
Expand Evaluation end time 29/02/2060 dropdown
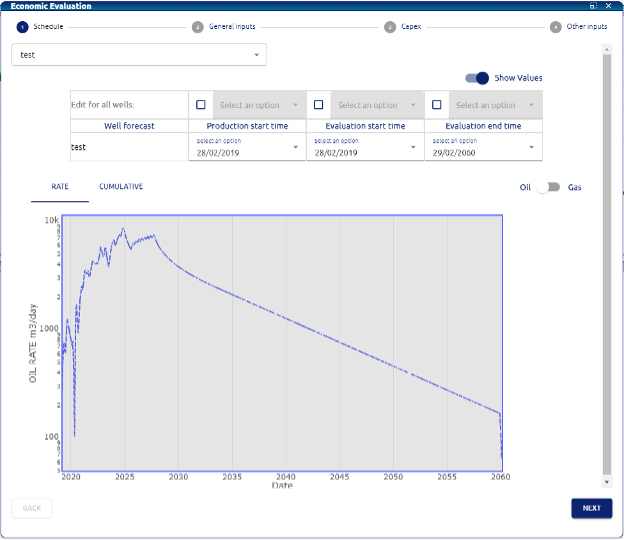click(x=483, y=147)
